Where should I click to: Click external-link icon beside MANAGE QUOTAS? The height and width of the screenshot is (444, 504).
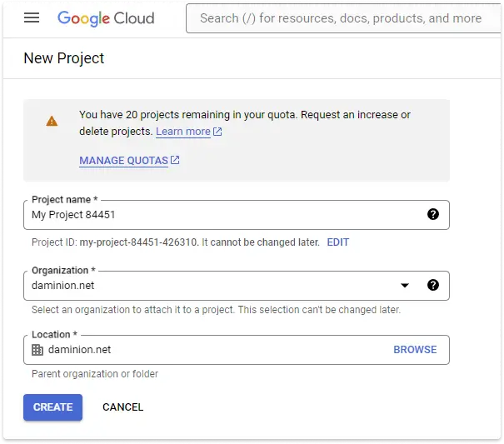176,160
